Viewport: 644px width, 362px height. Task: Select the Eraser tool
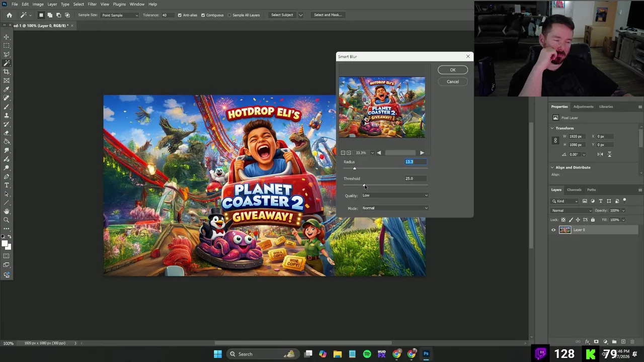pos(7,133)
